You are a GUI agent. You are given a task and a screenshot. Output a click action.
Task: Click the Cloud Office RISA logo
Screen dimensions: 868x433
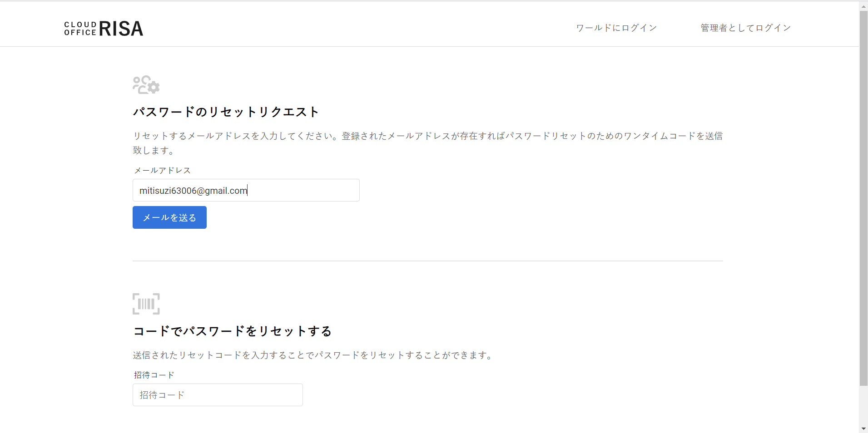(x=104, y=29)
